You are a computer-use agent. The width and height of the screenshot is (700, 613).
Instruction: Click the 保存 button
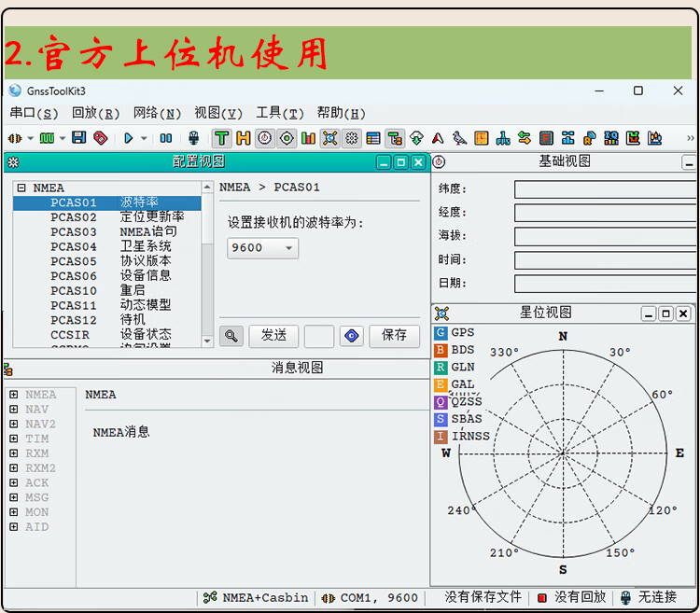pyautogui.click(x=394, y=335)
